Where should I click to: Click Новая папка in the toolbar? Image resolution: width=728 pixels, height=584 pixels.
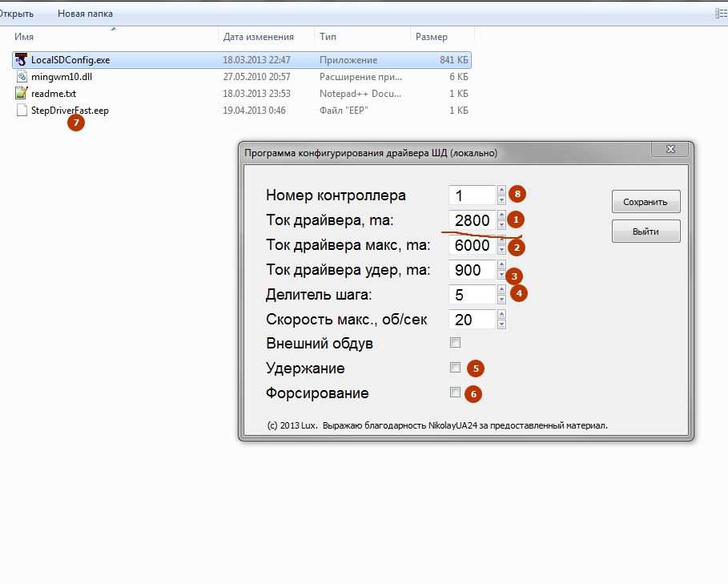[85, 14]
